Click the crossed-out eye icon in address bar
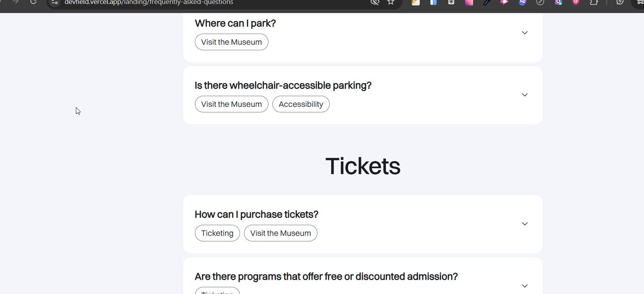This screenshot has width=644, height=294. pos(375,2)
